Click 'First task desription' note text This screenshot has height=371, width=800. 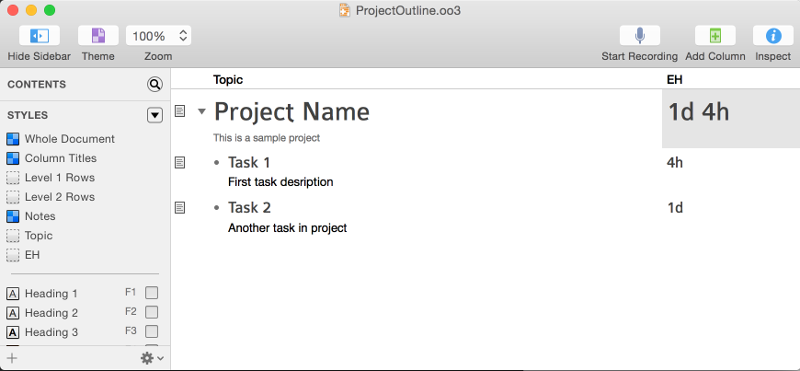281,182
